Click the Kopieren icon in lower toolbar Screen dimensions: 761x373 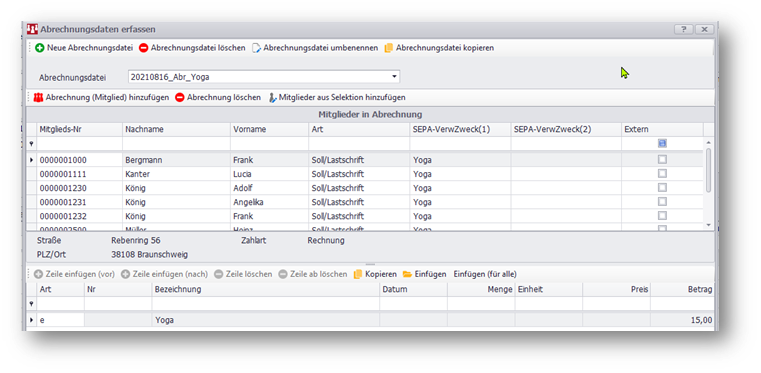358,275
